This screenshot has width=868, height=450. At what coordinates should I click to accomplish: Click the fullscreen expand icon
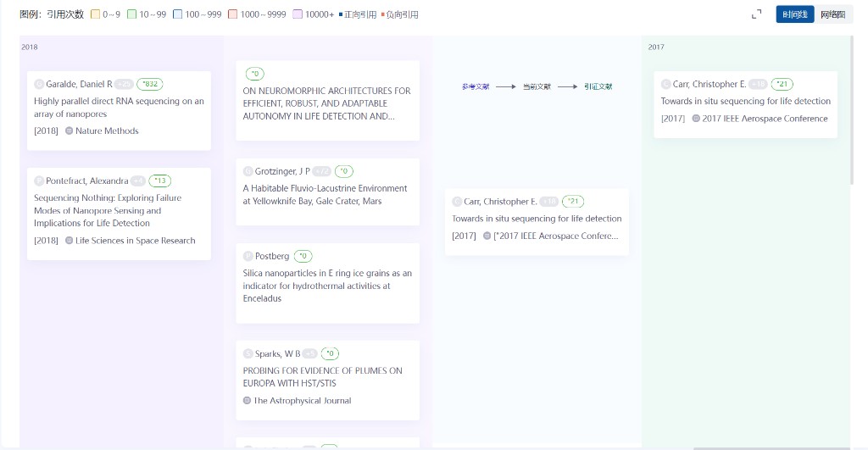pos(757,14)
